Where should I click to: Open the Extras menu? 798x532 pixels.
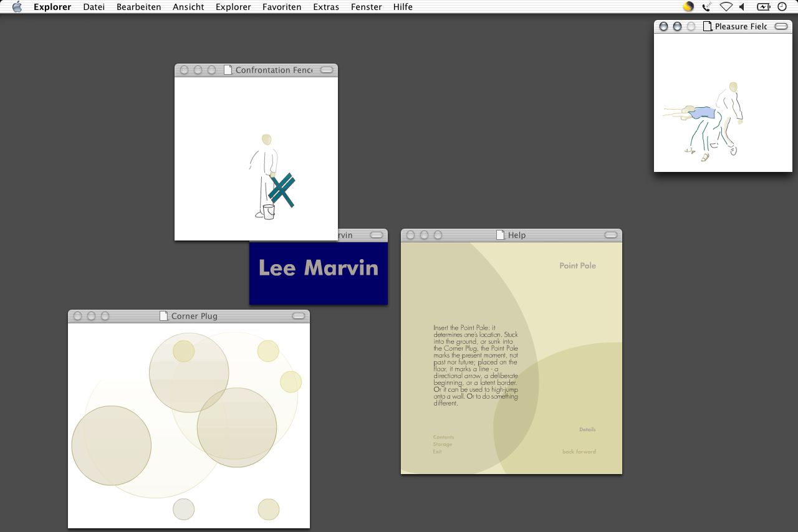pyautogui.click(x=326, y=7)
